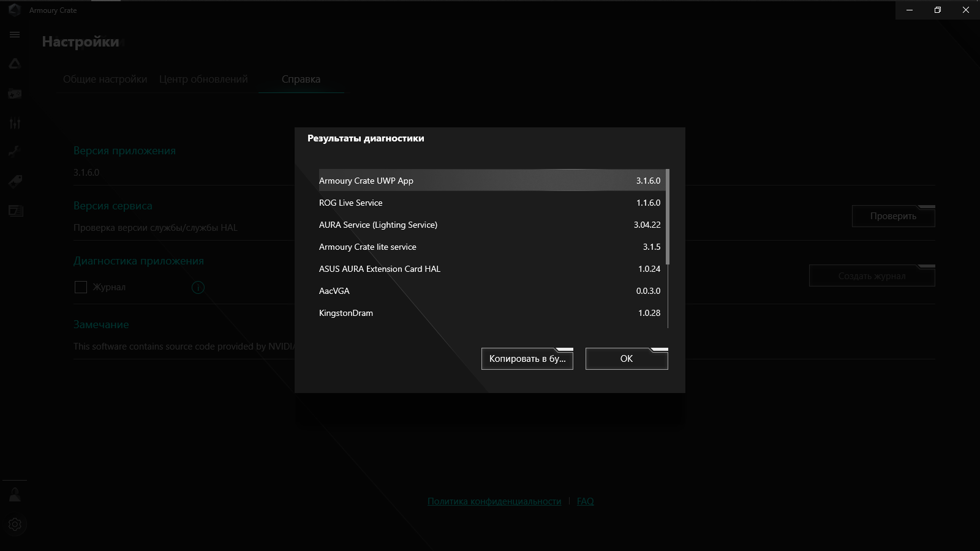Click the Создать журнал button
This screenshot has height=551, width=980.
872,276
